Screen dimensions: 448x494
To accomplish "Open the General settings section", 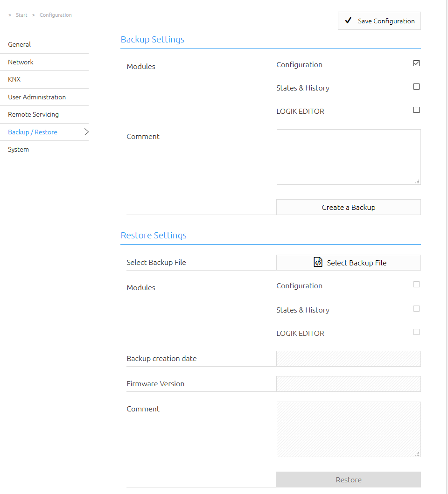I will coord(44,44).
